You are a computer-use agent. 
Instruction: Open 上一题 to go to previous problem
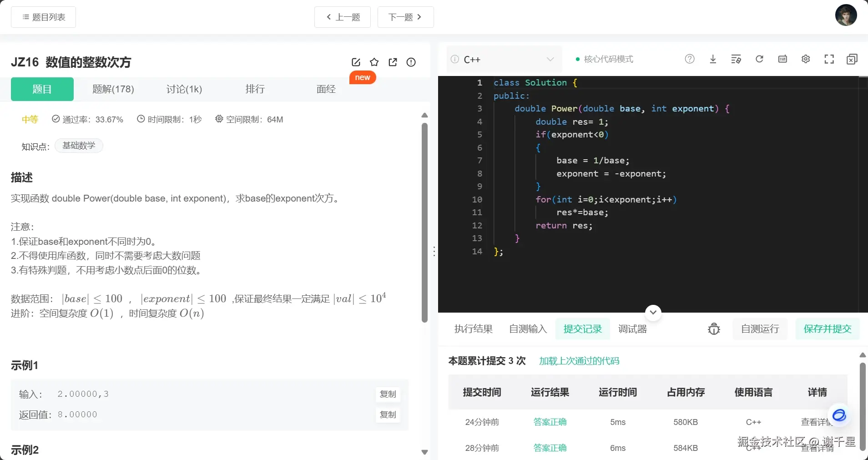click(343, 17)
